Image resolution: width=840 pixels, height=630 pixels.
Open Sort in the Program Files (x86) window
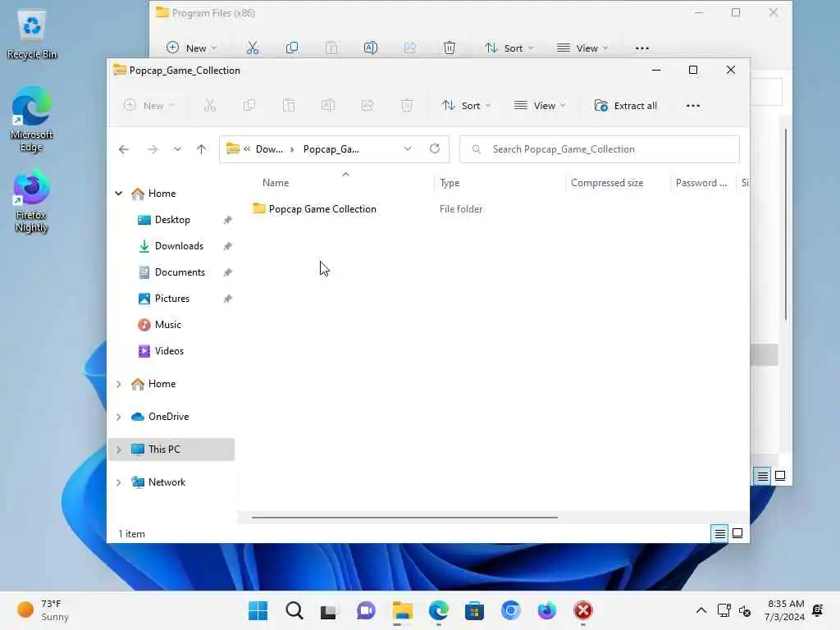click(x=509, y=48)
